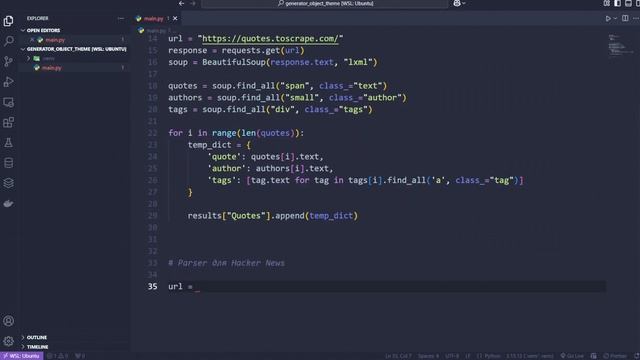
Task: Click the Go Forward arrow in the title bar
Action: point(193,3)
